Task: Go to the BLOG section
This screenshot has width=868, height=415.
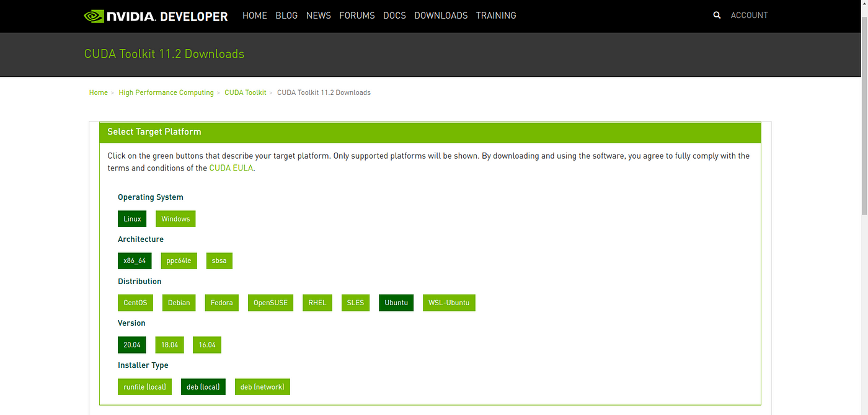Action: coord(286,16)
